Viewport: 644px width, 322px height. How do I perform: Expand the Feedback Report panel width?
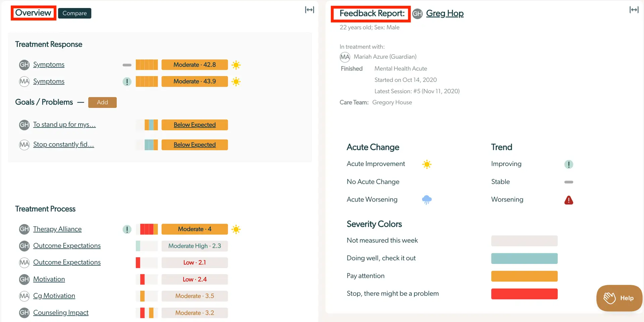pyautogui.click(x=634, y=10)
